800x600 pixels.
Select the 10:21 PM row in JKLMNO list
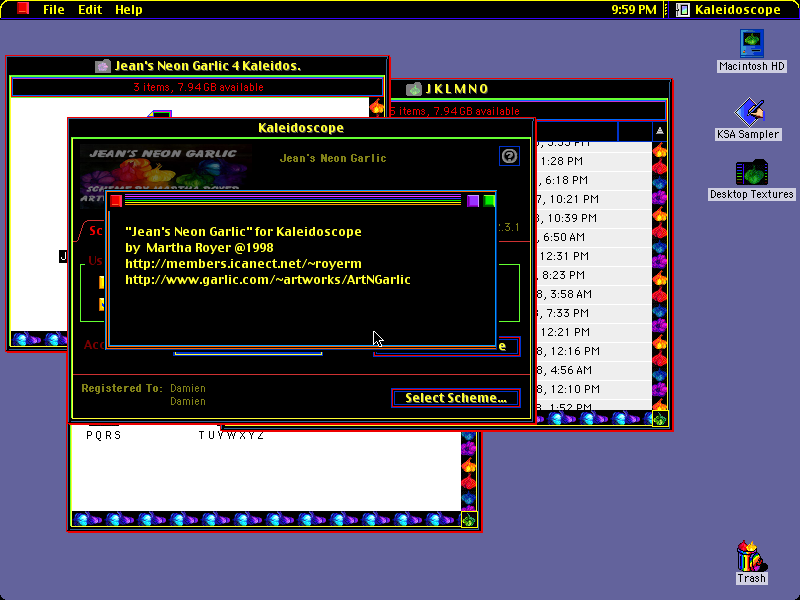tap(593, 199)
